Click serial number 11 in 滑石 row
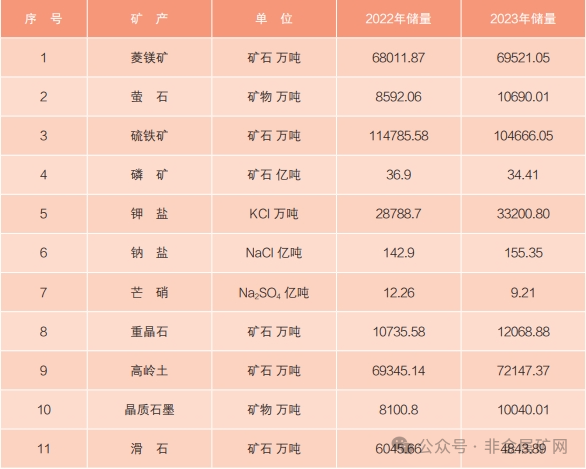Screen dimensions: 586x469 pyautogui.click(x=44, y=449)
